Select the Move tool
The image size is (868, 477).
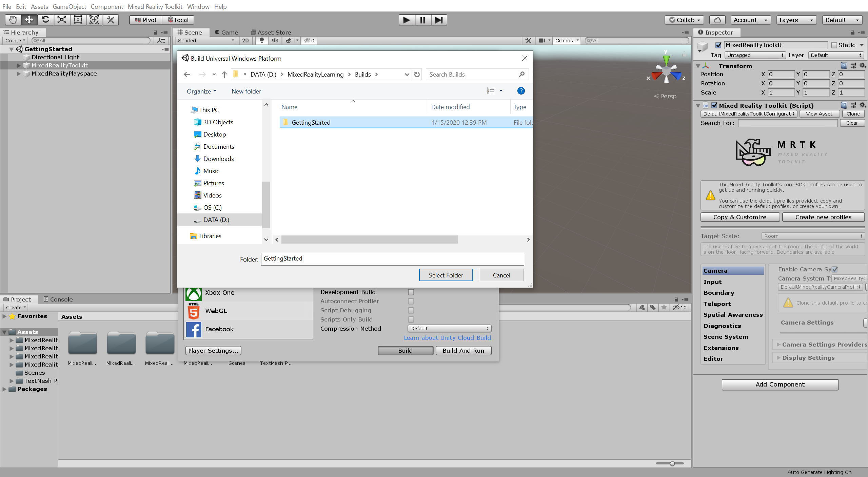click(x=29, y=20)
